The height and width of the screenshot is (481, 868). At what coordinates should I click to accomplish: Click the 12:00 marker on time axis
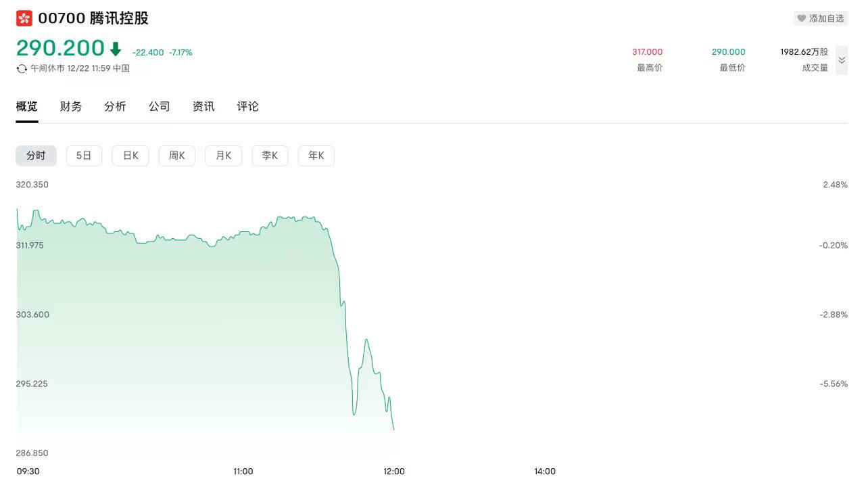click(x=394, y=471)
